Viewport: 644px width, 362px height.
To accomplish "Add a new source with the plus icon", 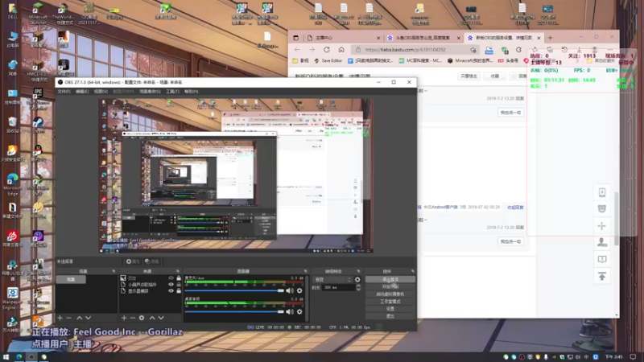I will (124, 318).
